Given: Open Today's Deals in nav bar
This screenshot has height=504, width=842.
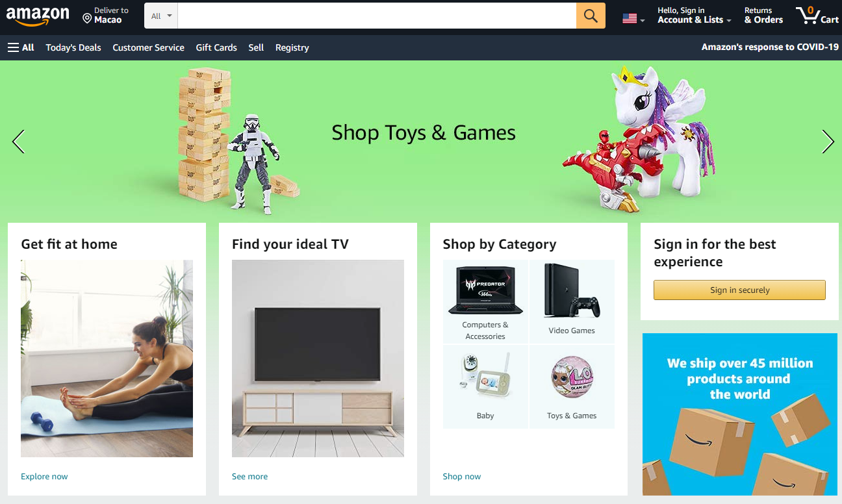Looking at the screenshot, I should [x=73, y=47].
